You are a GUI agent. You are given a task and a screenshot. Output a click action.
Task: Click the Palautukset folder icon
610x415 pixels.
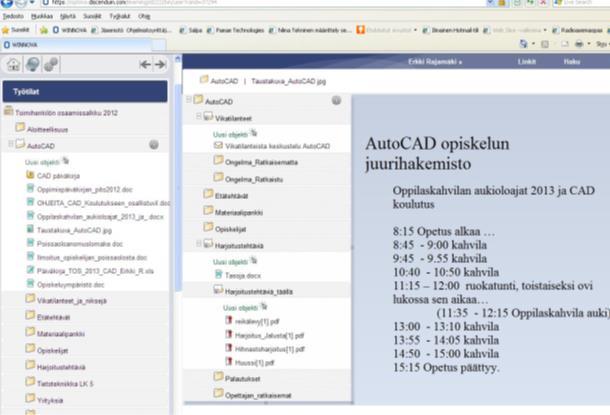click(219, 377)
